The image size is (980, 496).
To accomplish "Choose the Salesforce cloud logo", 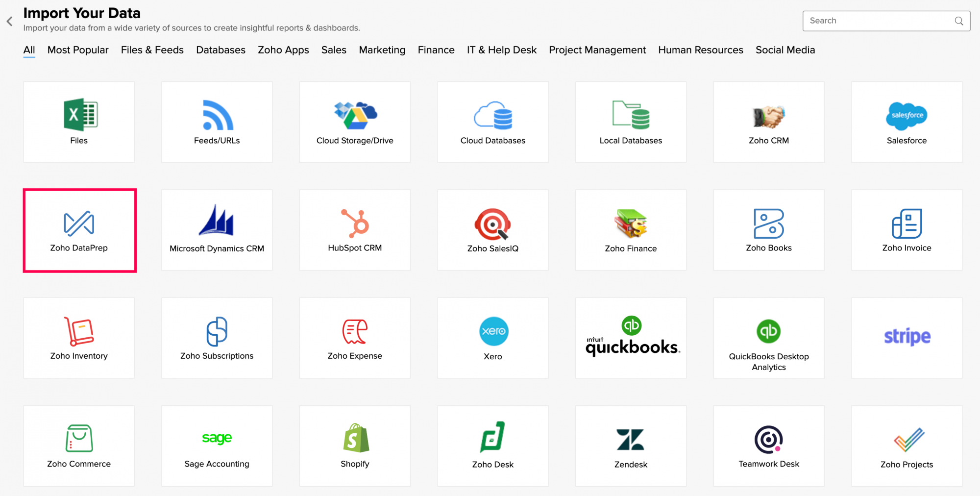I will click(x=906, y=116).
